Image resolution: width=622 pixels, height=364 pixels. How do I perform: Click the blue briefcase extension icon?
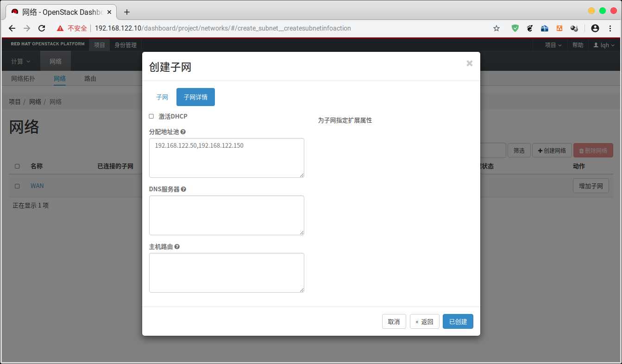click(545, 28)
